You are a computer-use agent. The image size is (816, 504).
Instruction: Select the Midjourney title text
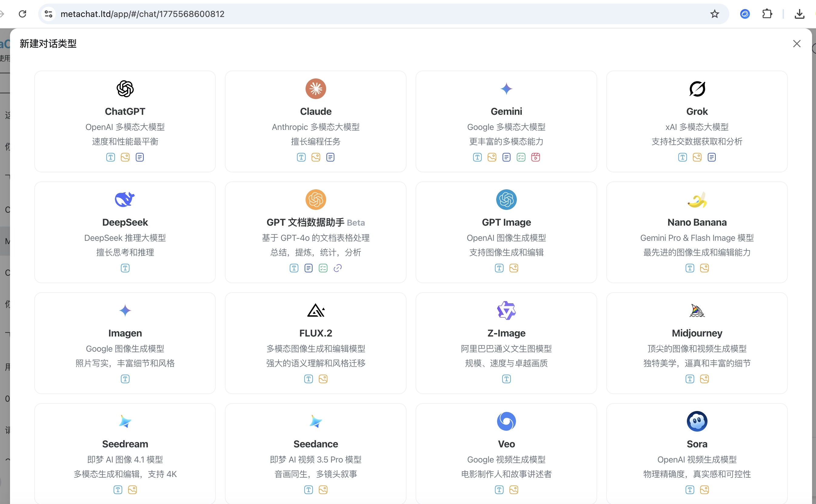point(697,333)
